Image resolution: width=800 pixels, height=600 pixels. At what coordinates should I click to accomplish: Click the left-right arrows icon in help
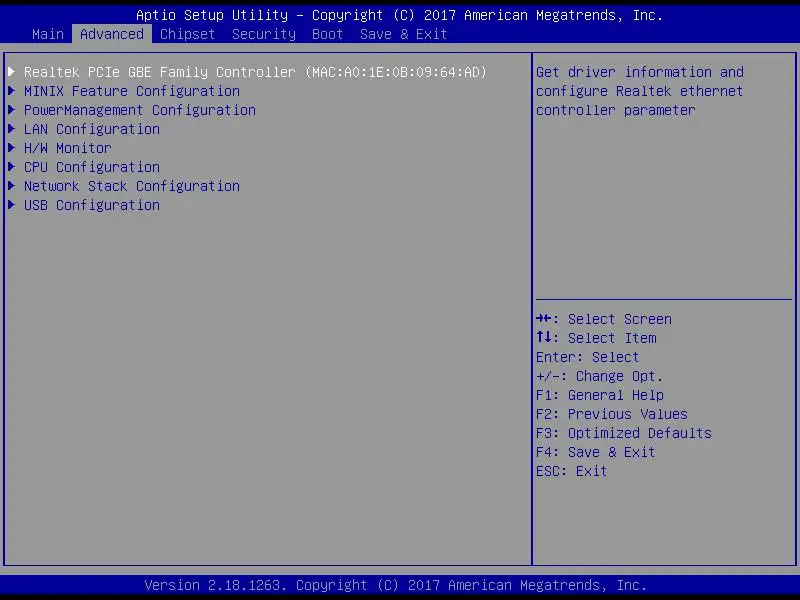tap(543, 319)
